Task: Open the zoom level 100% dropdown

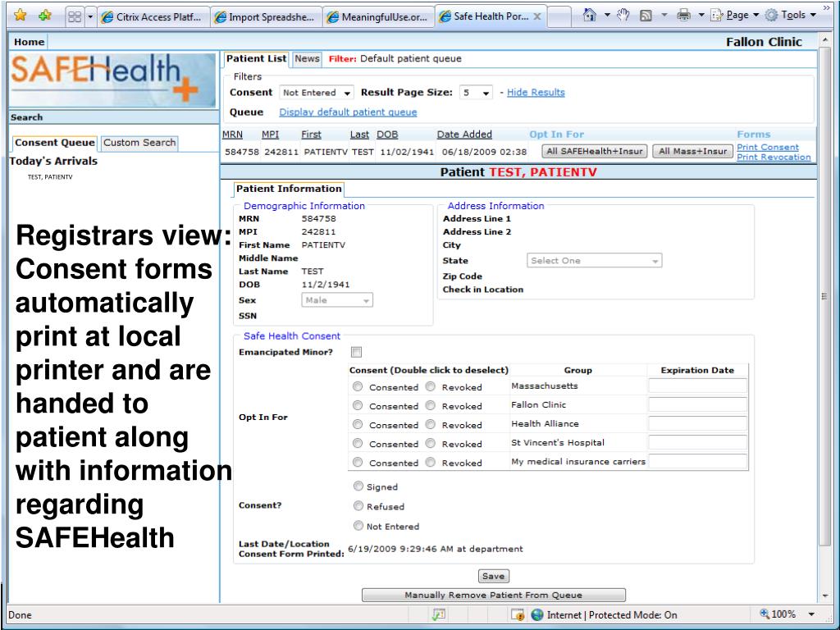Action: pyautogui.click(x=811, y=614)
